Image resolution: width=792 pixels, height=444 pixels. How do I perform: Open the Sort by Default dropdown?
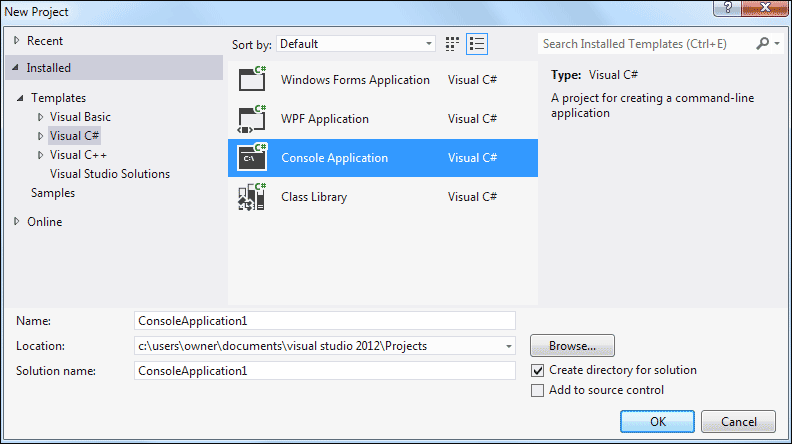(356, 44)
